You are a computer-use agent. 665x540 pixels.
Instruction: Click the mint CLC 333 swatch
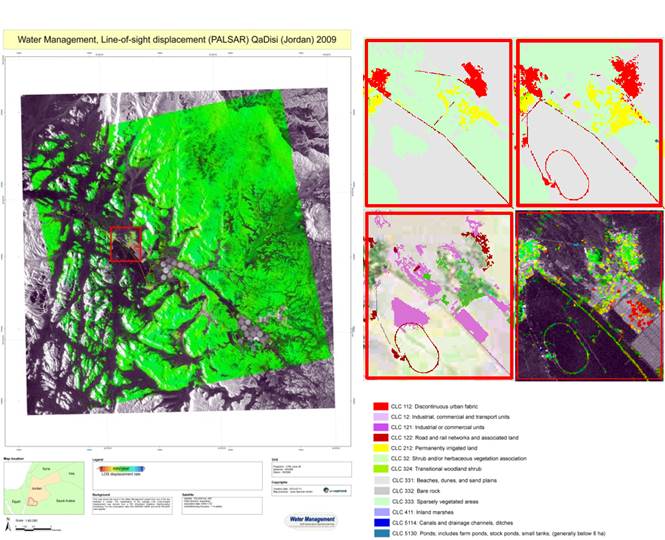coord(382,501)
